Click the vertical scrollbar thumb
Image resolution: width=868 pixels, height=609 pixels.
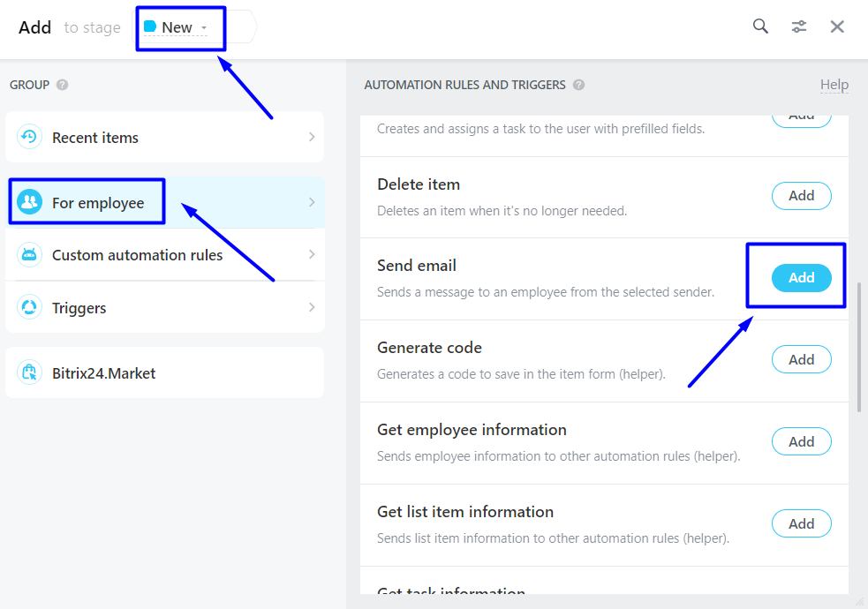pyautogui.click(x=858, y=344)
